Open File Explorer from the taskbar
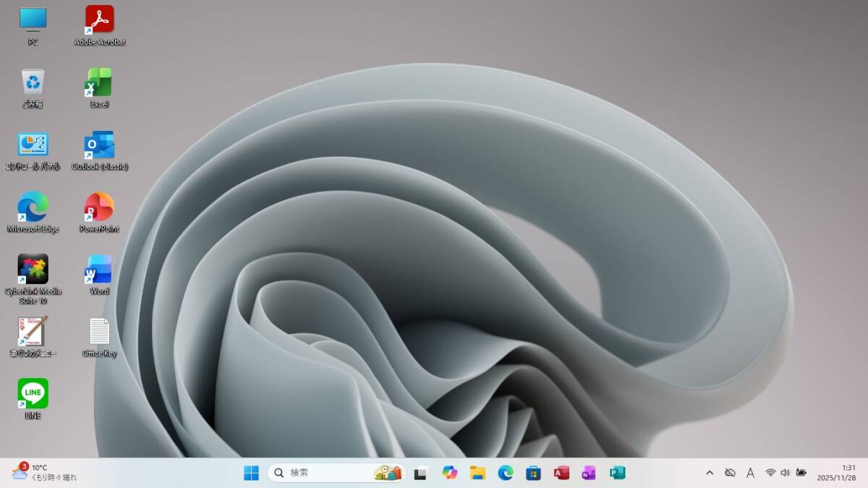The height and width of the screenshot is (488, 868). [477, 473]
